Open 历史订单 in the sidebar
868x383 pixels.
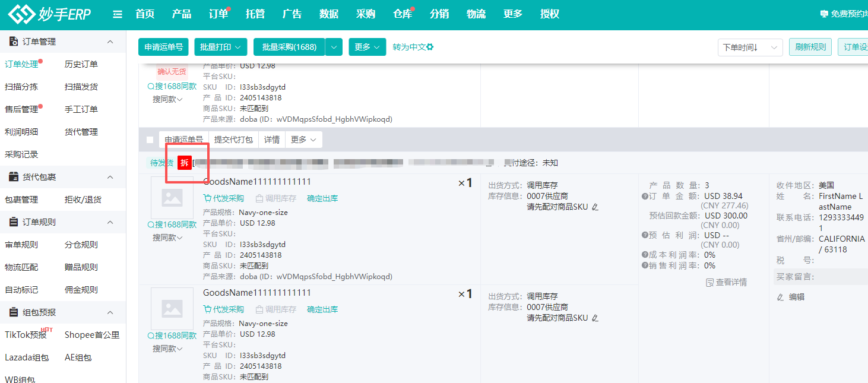point(81,64)
